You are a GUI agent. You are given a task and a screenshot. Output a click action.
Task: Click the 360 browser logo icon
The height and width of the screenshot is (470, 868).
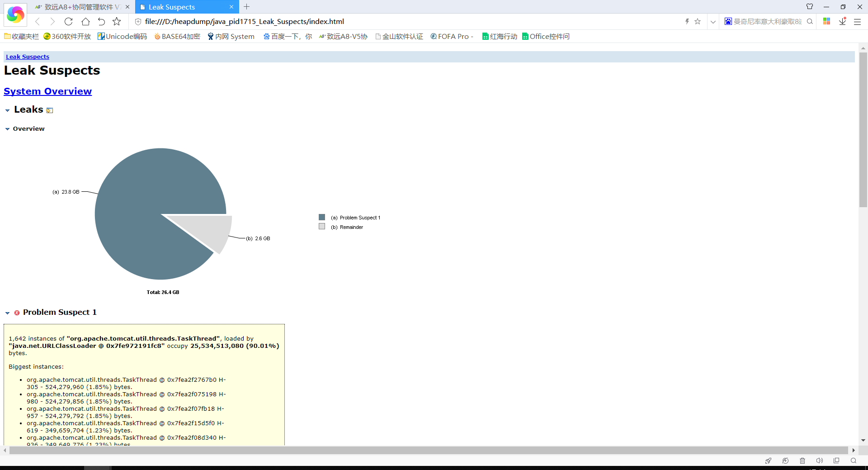[15, 14]
